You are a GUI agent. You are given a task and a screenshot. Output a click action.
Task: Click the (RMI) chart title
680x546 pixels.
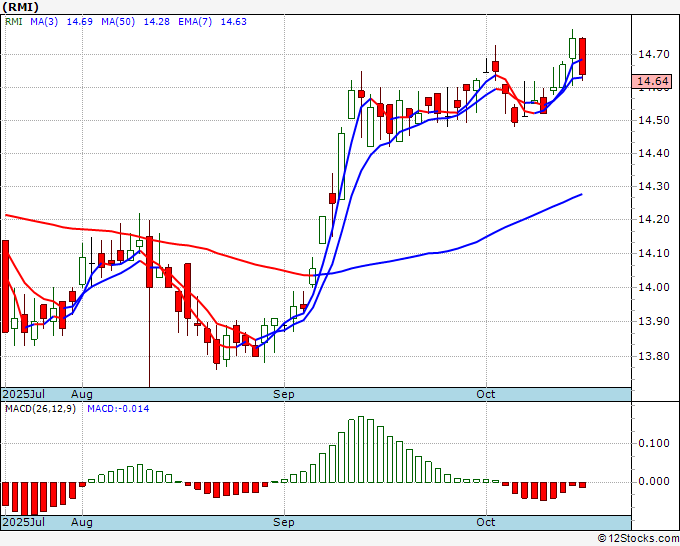(20, 7)
